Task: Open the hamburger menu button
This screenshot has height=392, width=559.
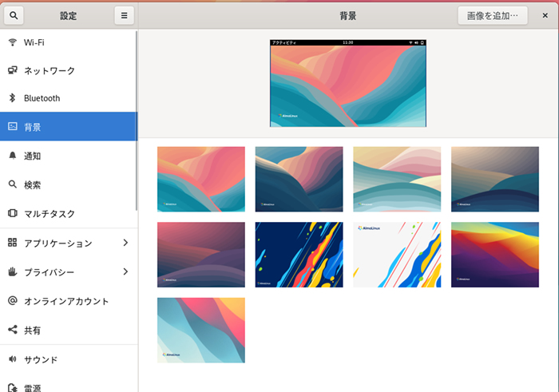Action: tap(124, 15)
